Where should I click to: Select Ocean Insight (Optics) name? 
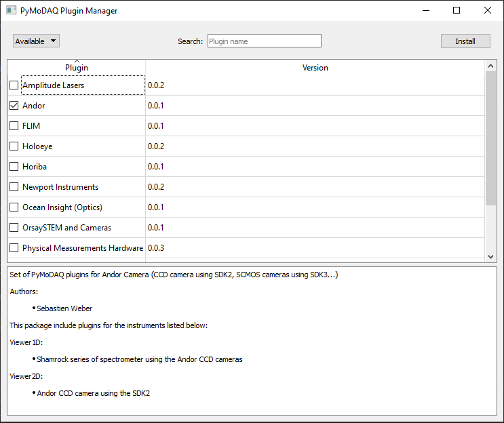tap(62, 207)
